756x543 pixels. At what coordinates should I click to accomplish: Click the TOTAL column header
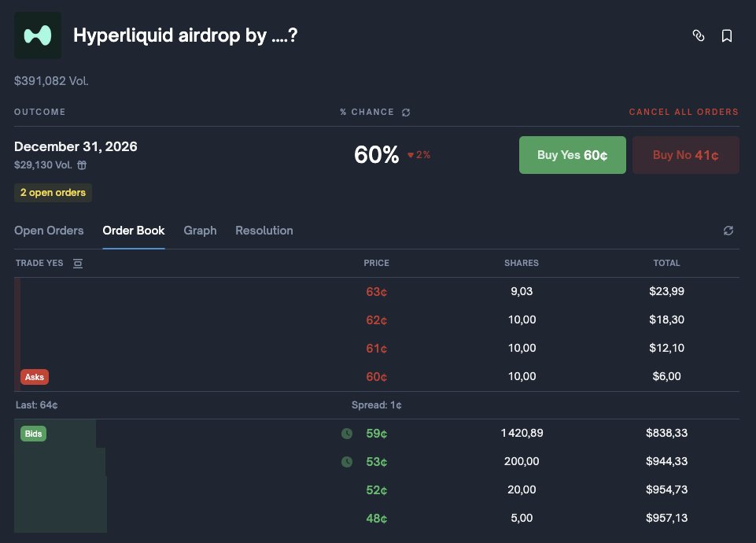667,263
